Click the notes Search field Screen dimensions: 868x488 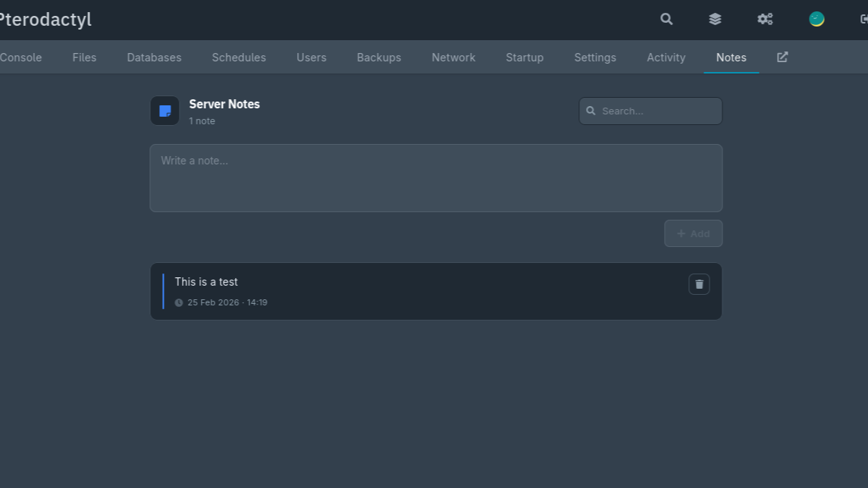click(658, 111)
